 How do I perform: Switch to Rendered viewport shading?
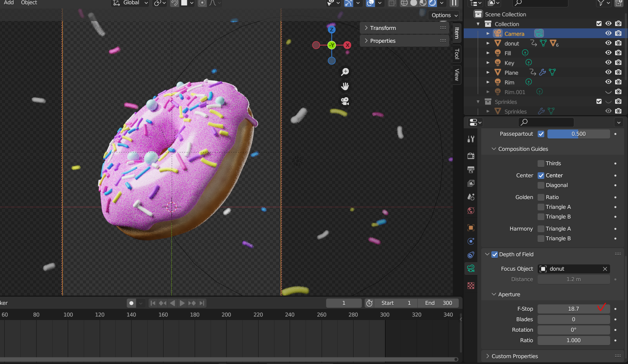433,3
